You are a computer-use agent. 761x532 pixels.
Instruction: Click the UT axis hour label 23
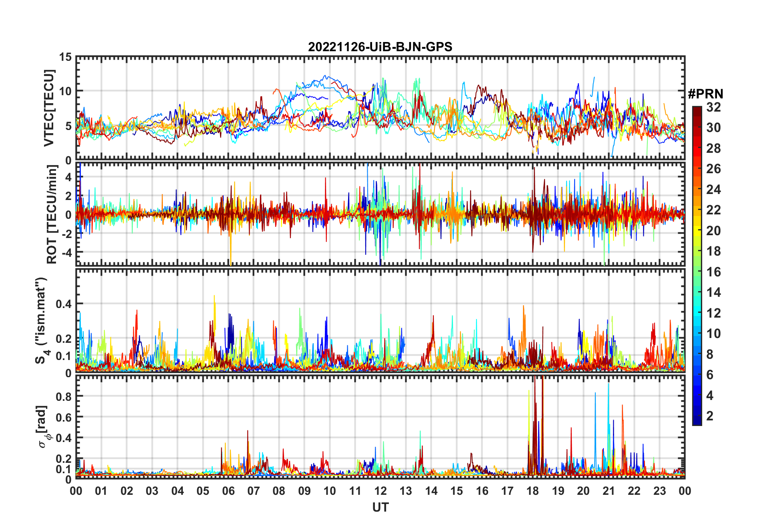click(659, 491)
